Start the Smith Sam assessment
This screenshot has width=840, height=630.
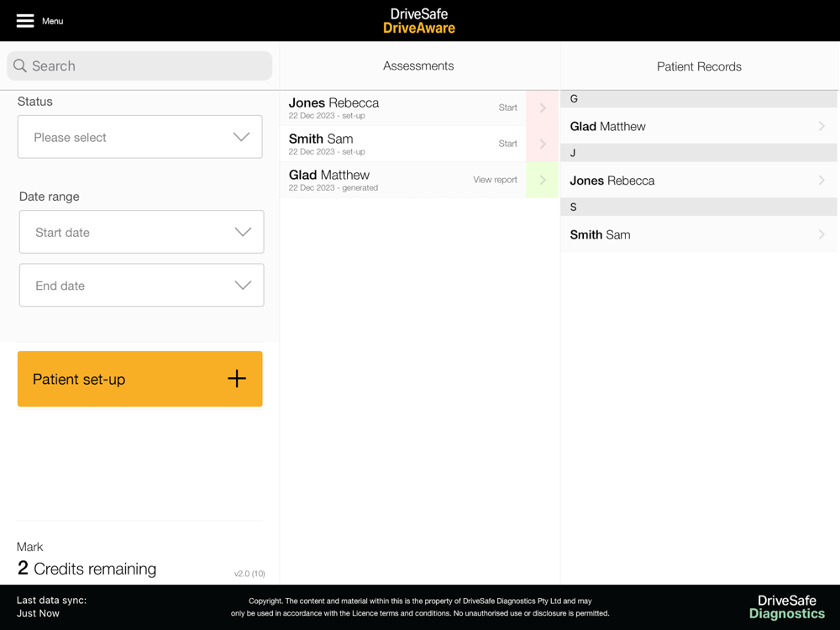[508, 144]
